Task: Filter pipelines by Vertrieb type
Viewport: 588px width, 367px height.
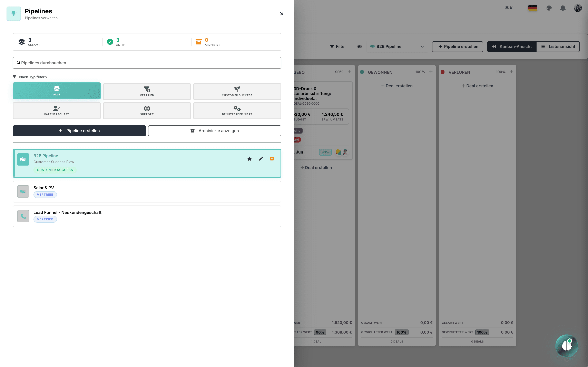Action: pyautogui.click(x=147, y=92)
